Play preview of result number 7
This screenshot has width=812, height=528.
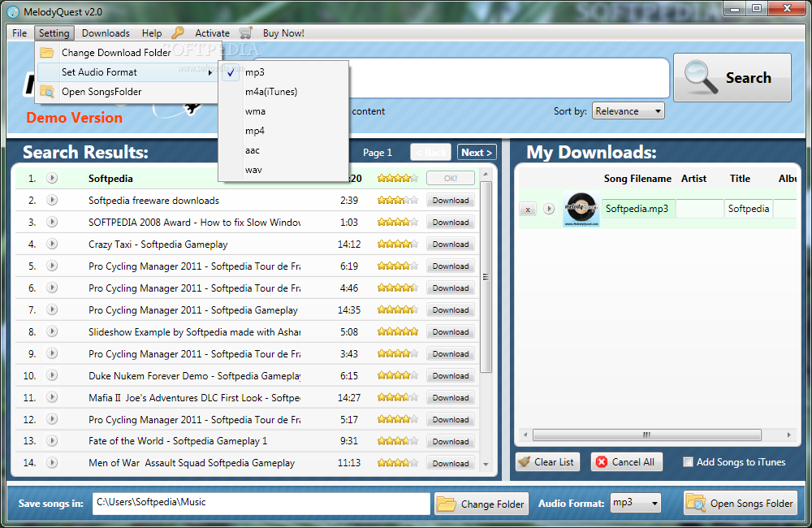[52, 309]
